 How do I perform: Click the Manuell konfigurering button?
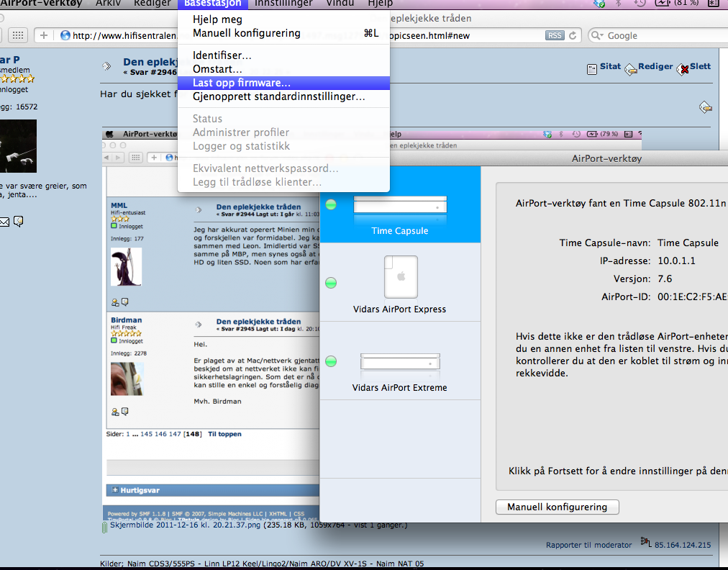[x=557, y=507]
